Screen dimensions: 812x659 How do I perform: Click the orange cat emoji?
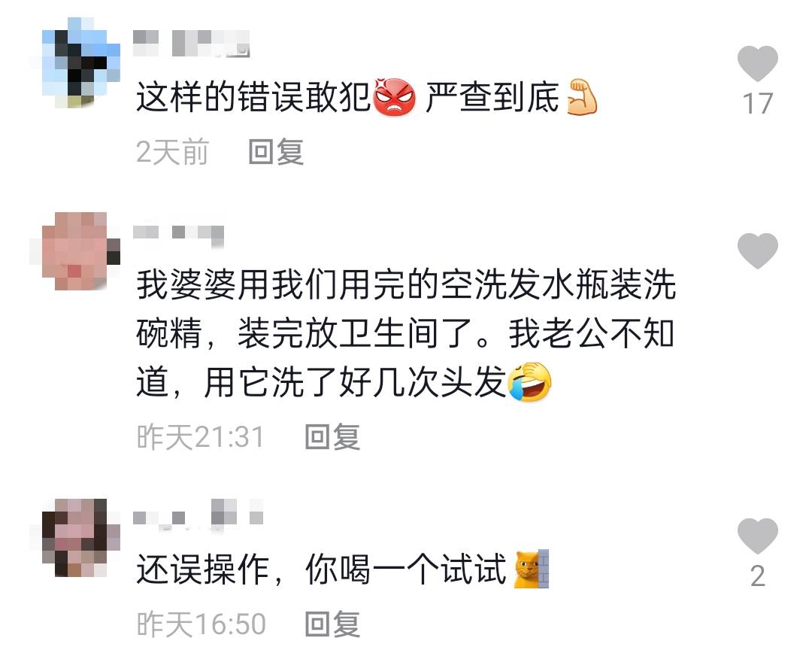[x=531, y=569]
